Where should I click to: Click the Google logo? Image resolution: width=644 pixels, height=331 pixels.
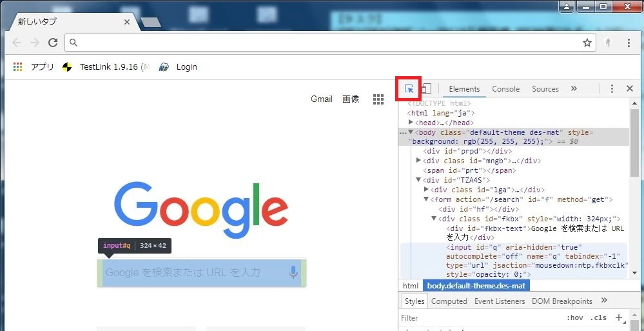[x=201, y=210]
